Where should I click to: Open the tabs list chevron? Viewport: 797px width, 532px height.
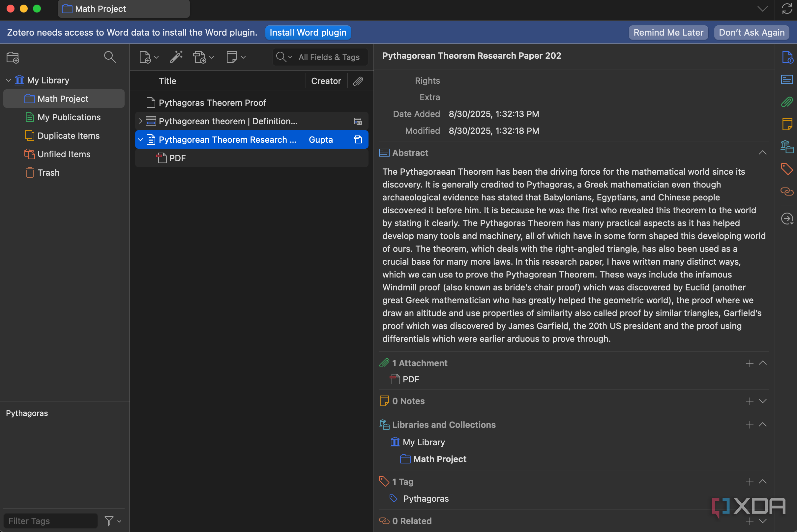[x=762, y=9]
